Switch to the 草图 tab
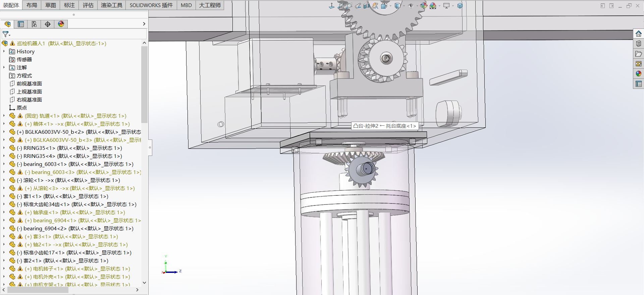The image size is (644, 295). [x=51, y=5]
